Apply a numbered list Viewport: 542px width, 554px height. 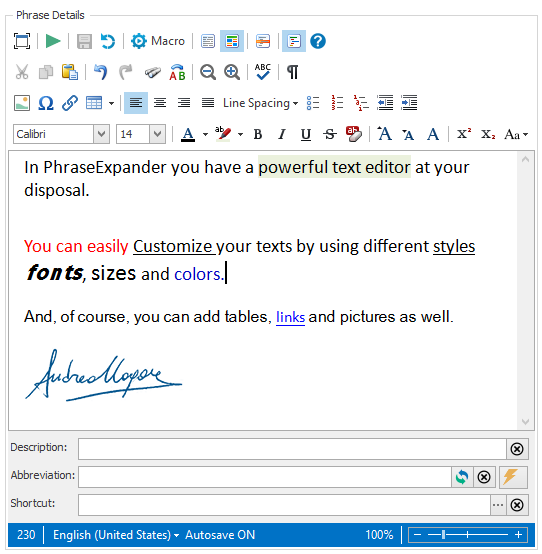tap(337, 103)
